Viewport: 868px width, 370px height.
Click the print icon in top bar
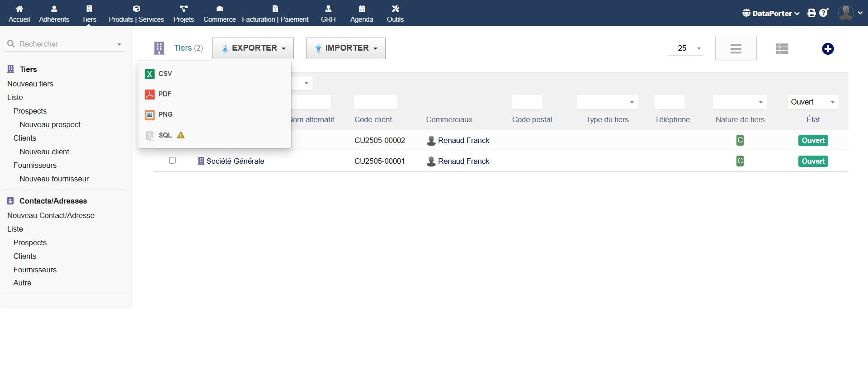(811, 13)
